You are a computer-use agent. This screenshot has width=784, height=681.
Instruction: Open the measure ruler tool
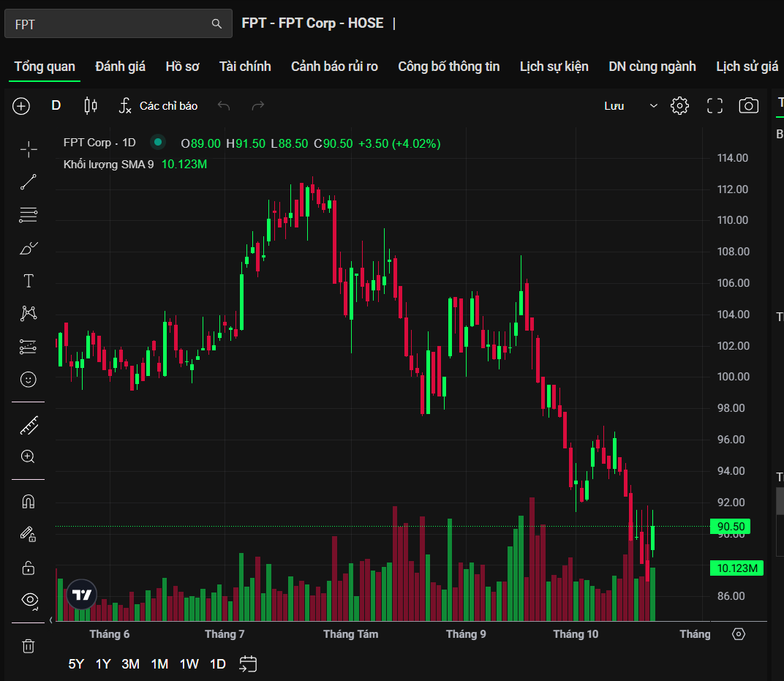pos(29,424)
